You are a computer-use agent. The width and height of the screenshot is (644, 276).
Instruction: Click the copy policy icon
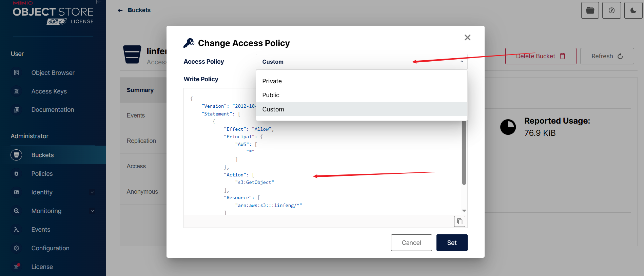click(460, 221)
